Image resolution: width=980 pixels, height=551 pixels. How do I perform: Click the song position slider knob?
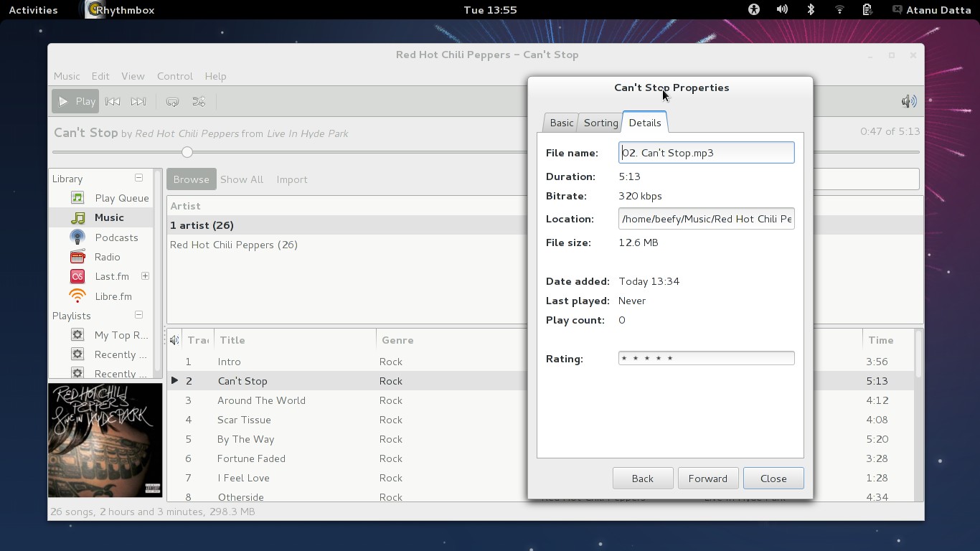coord(187,152)
